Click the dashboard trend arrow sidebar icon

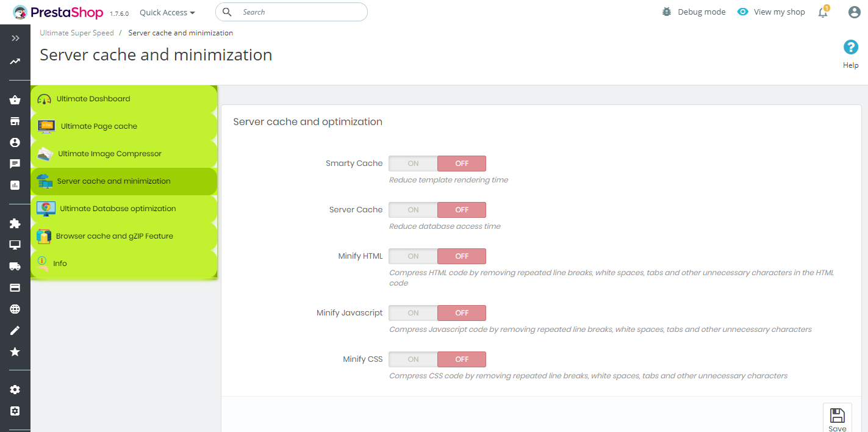tap(15, 62)
